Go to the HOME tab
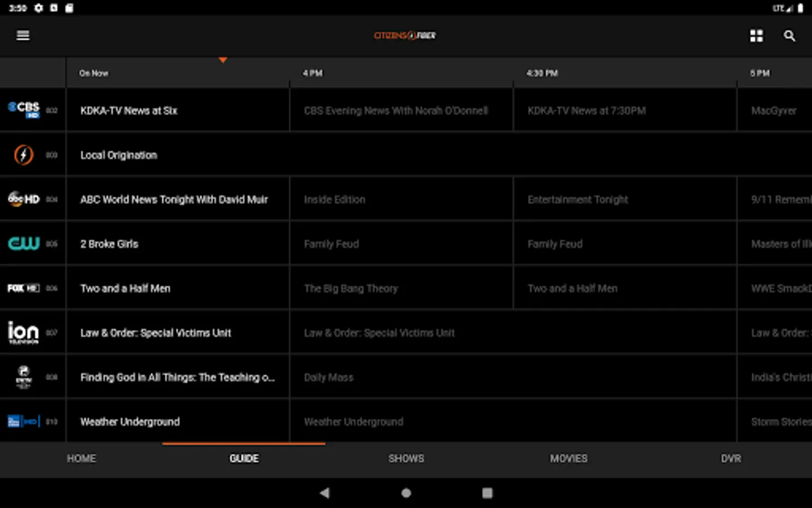The width and height of the screenshot is (812, 508). (81, 458)
